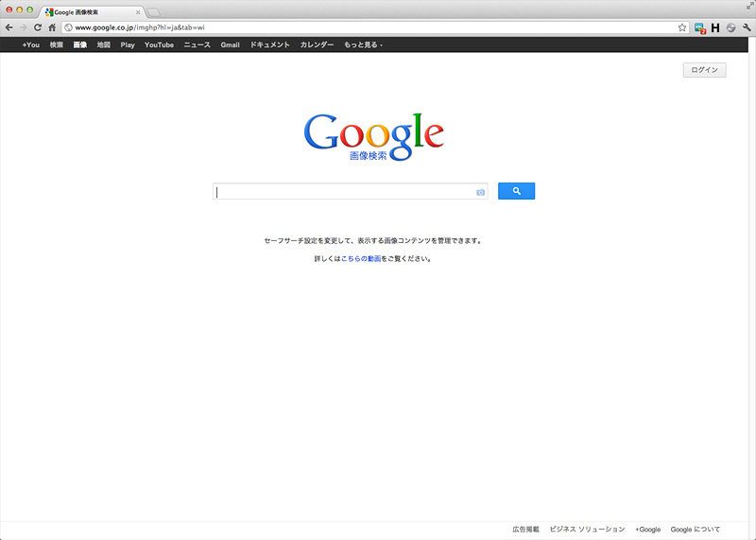
Task: Toggle fullscreen with the window corner arrows
Action: [x=750, y=5]
